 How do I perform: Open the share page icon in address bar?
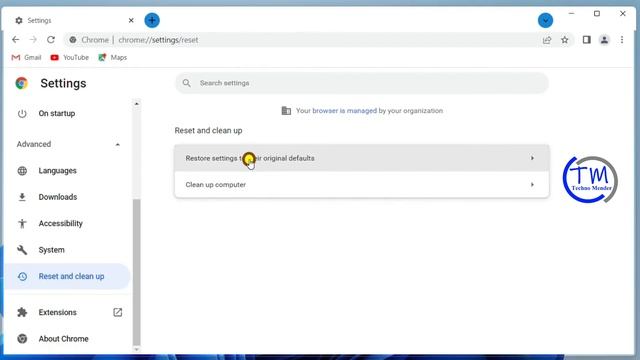pos(547,40)
